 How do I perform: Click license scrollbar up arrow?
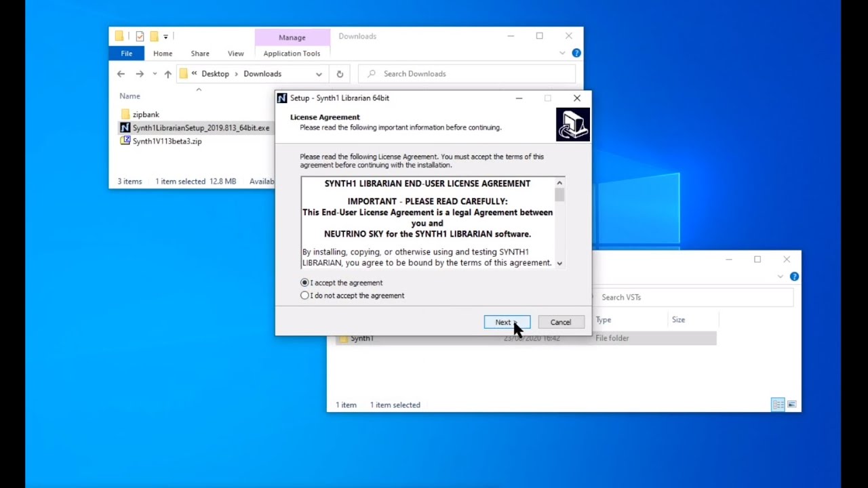click(x=559, y=183)
